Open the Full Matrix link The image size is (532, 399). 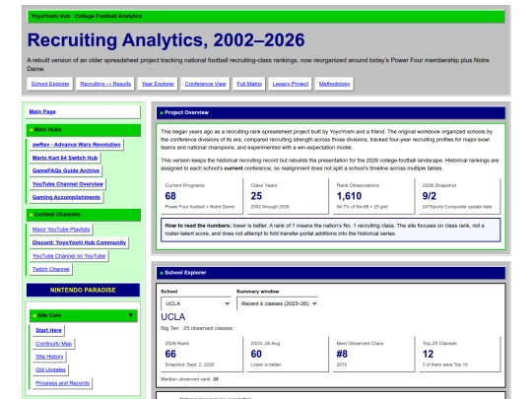pos(249,84)
